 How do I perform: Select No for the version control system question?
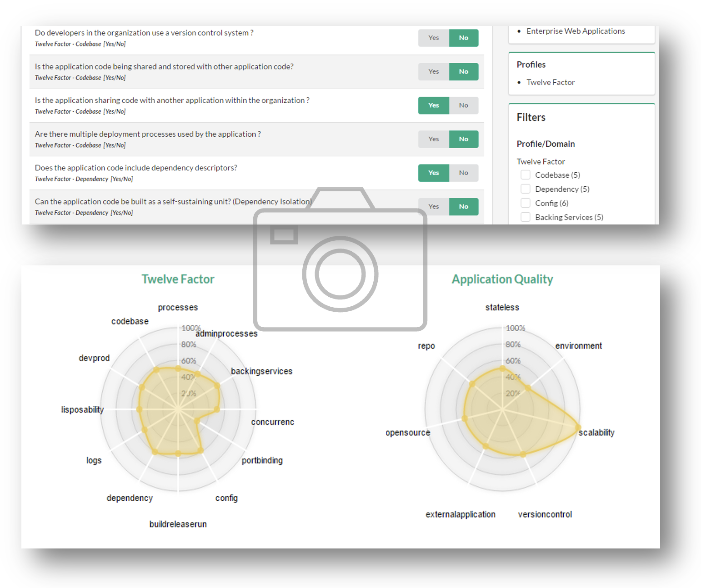(x=463, y=38)
